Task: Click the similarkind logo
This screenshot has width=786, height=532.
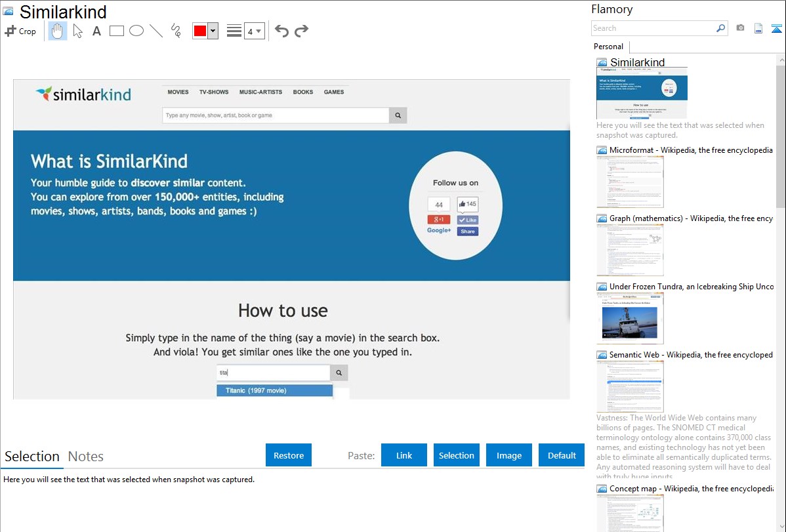Action: click(x=83, y=94)
